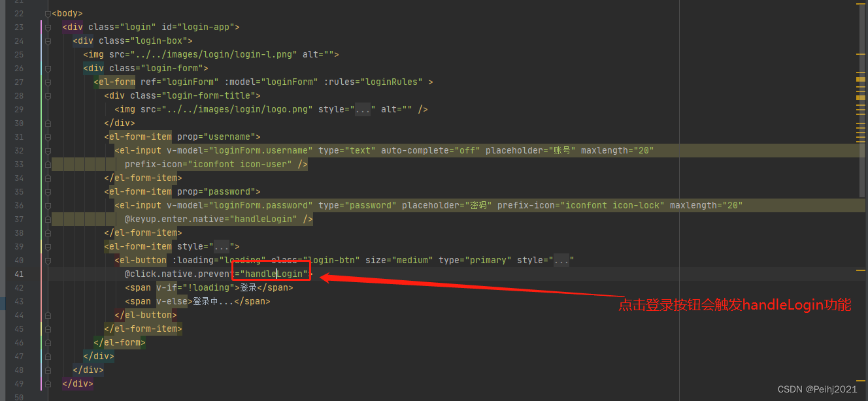Click the @keyup.enter.native attribute on line 37
The width and height of the screenshot is (868, 401).
tap(211, 219)
